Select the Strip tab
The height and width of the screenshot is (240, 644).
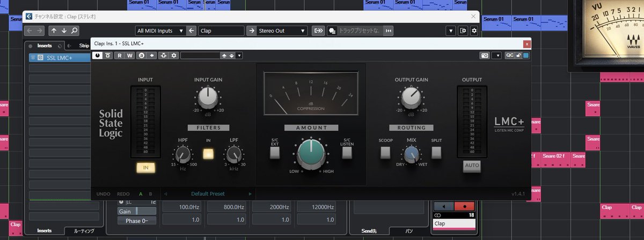84,46
